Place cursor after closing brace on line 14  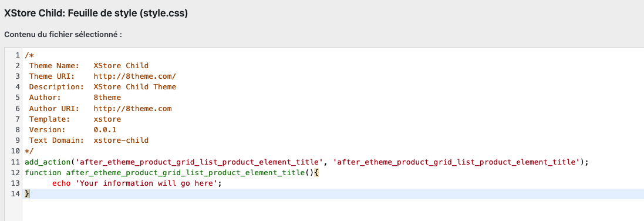[30, 194]
